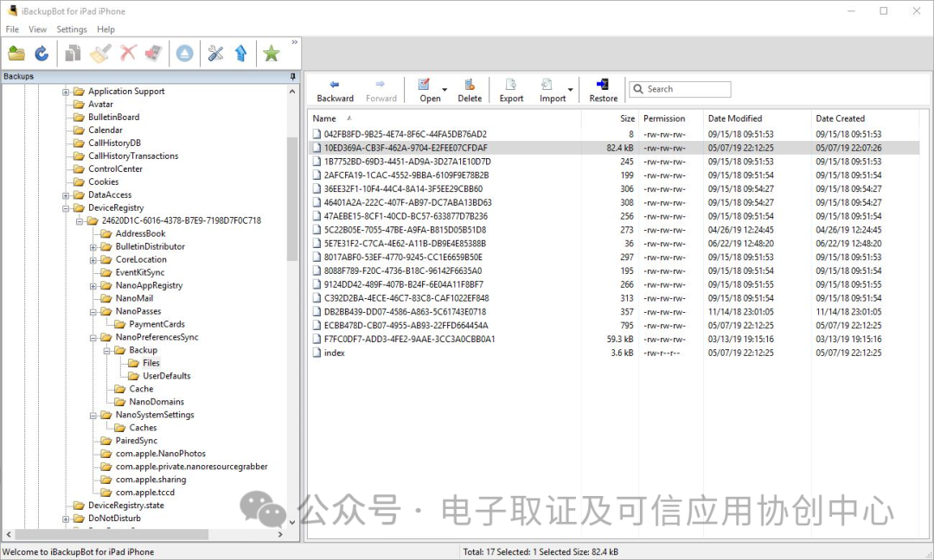This screenshot has height=560, width=934.
Task: Open the Help menu
Action: [x=106, y=29]
